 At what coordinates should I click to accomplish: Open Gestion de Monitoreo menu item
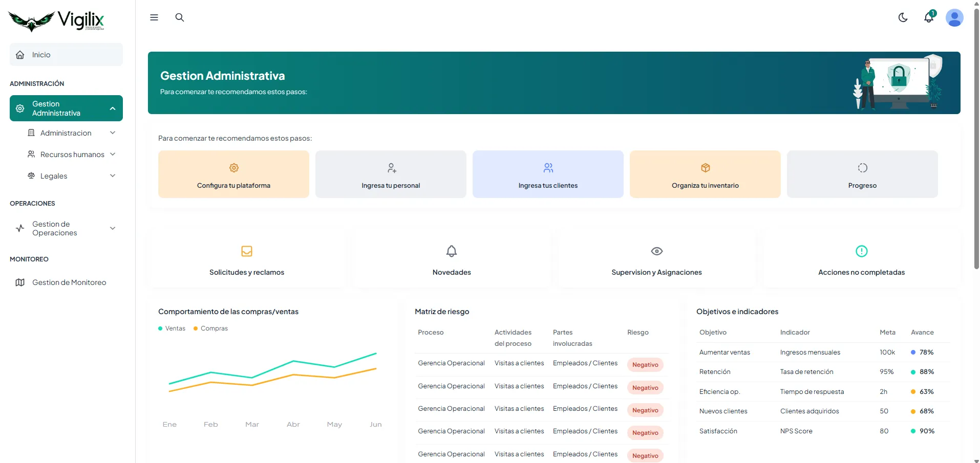66,282
